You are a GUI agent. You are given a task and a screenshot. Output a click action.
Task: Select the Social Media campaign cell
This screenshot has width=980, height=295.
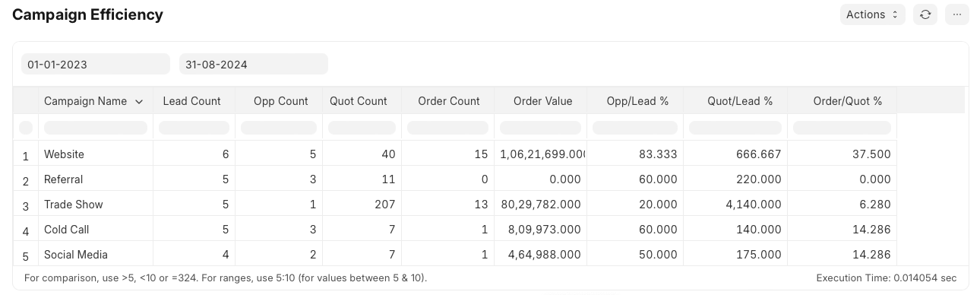click(x=96, y=255)
